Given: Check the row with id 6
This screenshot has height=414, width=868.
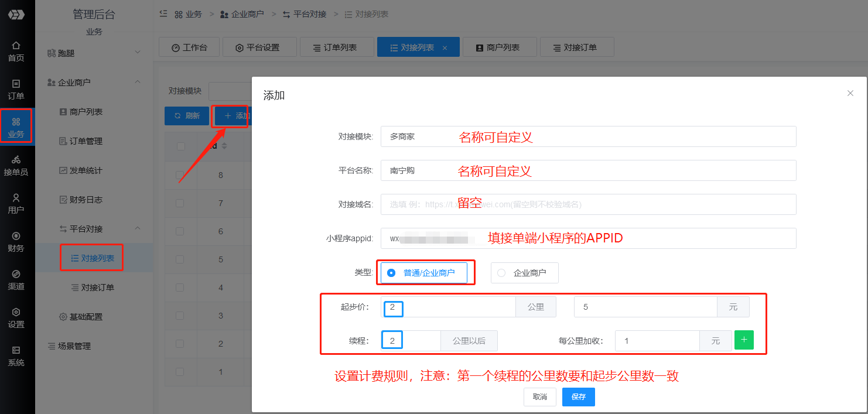Looking at the screenshot, I should pyautogui.click(x=180, y=231).
